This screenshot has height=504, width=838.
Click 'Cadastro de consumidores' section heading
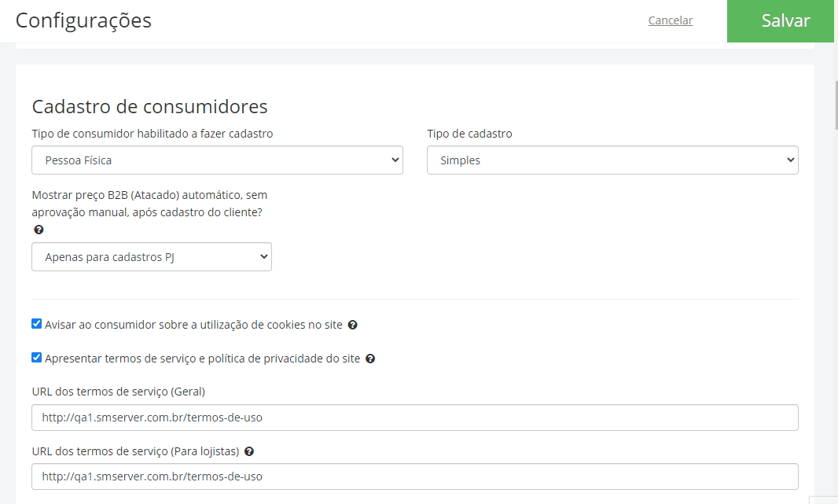[149, 106]
